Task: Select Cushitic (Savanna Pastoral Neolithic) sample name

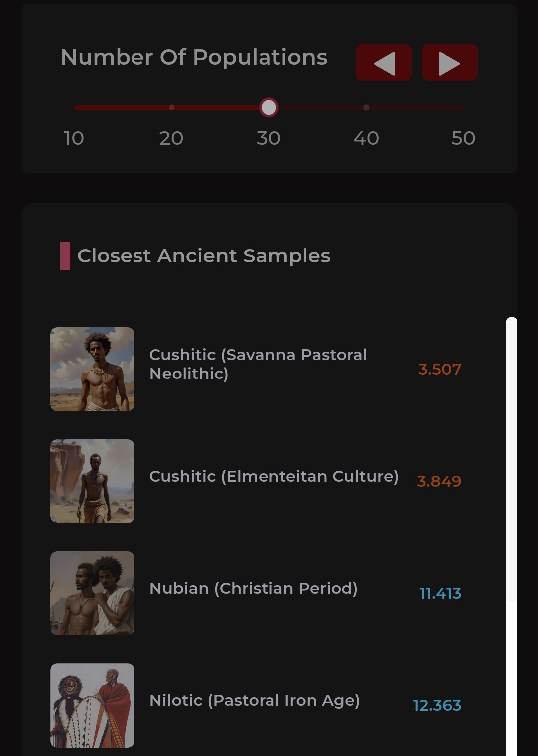Action: tap(258, 364)
